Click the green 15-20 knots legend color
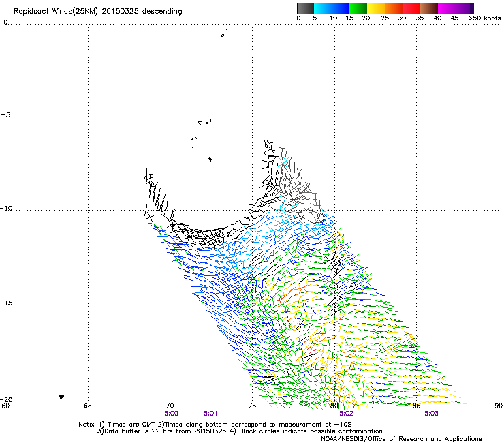 (x=358, y=8)
